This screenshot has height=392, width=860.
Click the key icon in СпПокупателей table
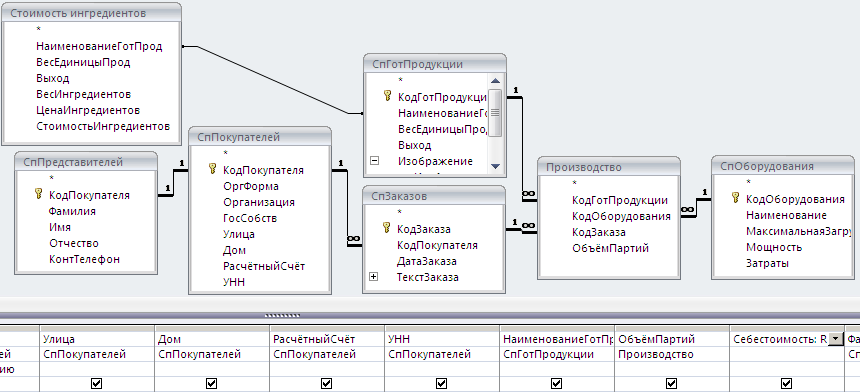[213, 169]
